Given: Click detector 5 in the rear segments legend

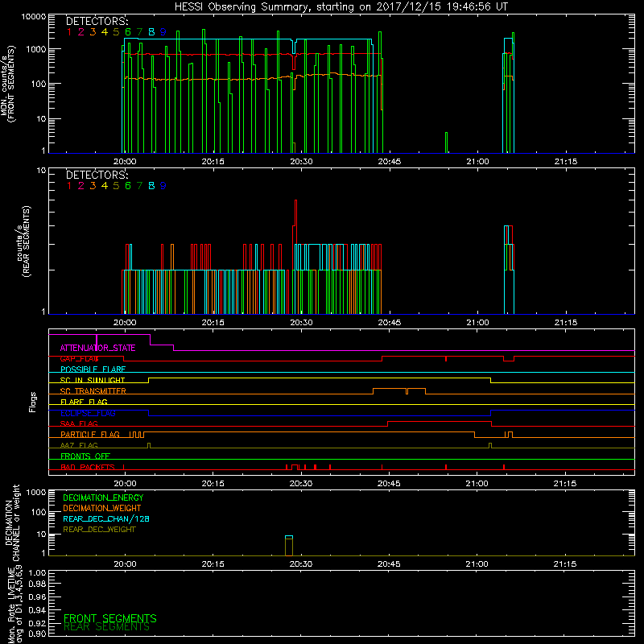Looking at the screenshot, I should pyautogui.click(x=116, y=186).
